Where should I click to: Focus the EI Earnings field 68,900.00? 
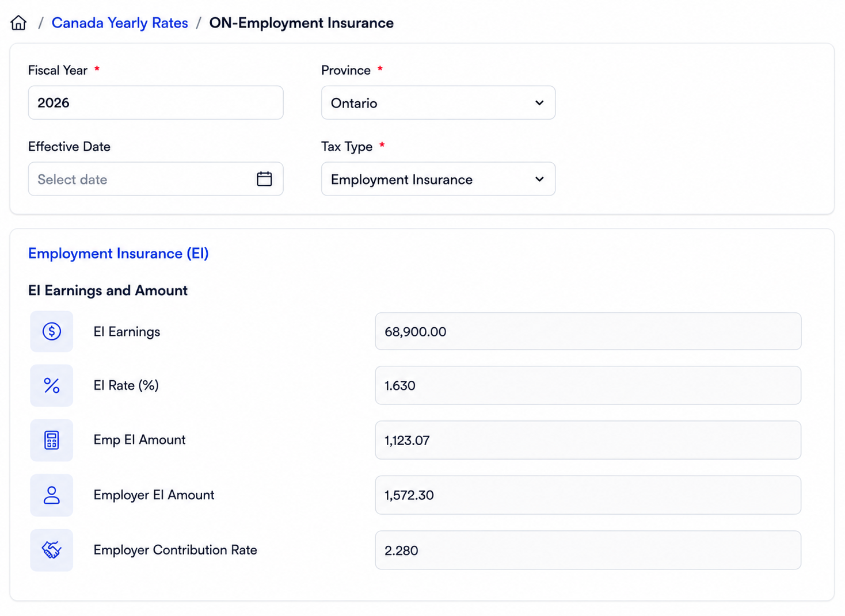coord(588,331)
